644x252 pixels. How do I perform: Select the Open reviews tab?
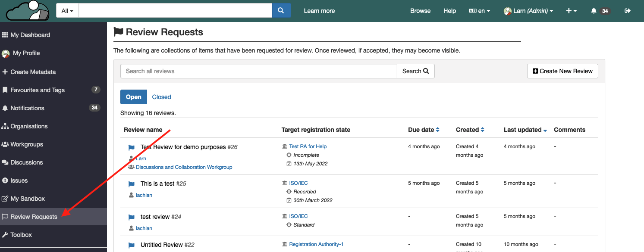click(133, 97)
